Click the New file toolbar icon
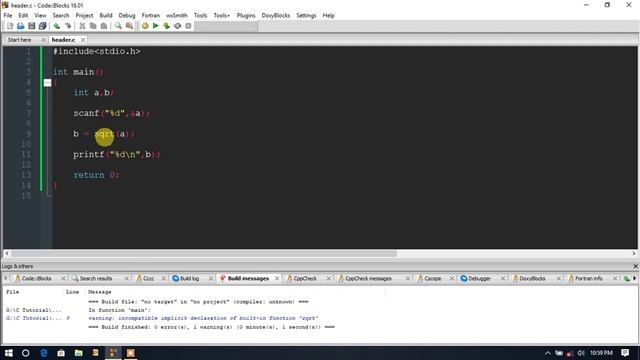Screen dimensions: 640x360 tap(10, 26)
